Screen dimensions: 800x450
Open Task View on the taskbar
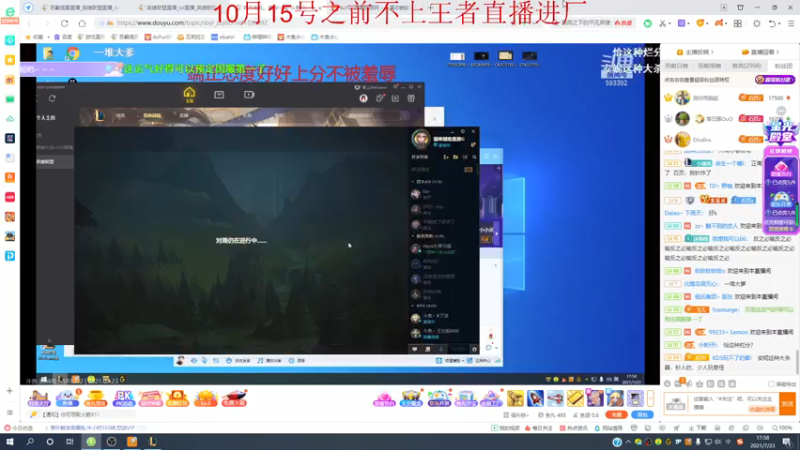coord(70,442)
